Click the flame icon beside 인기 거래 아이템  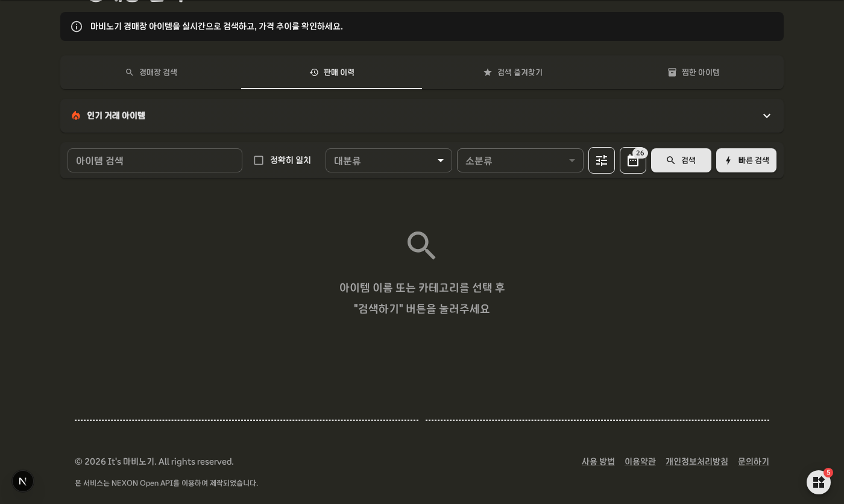(76, 116)
